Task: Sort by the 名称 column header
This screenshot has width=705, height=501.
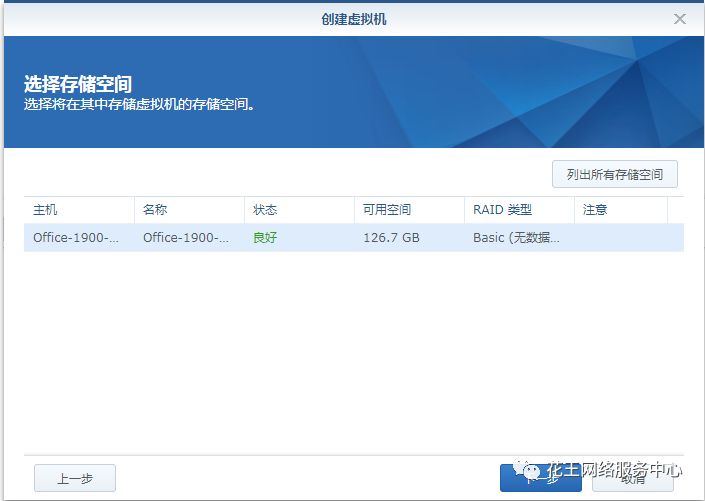Action: tap(155, 210)
